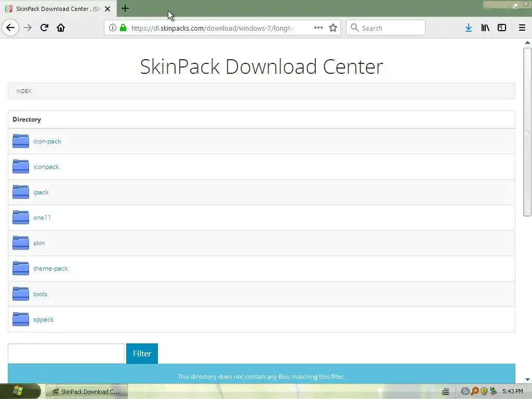Click the security shield tray icon
The image size is (532, 399).
pyautogui.click(x=484, y=391)
